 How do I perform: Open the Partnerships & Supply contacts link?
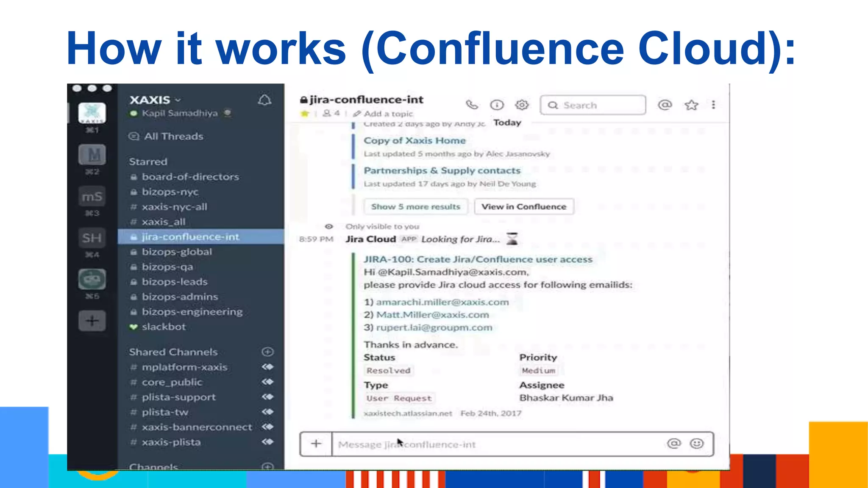pos(442,170)
